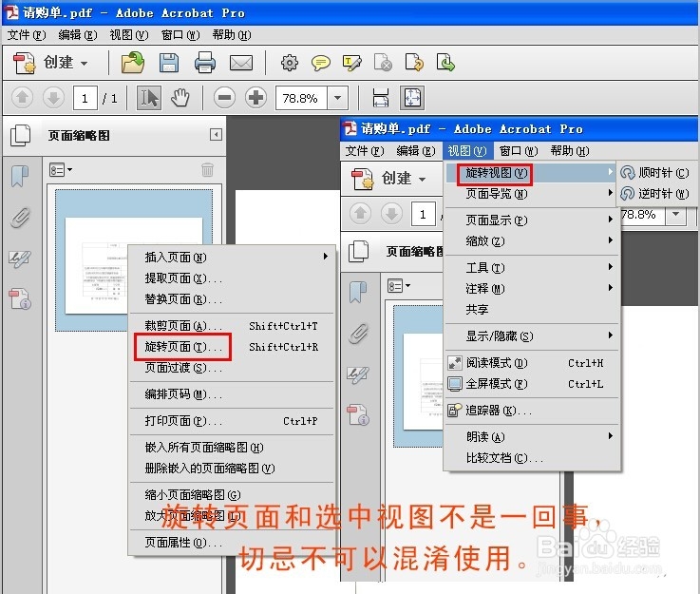Click the fit width scrolling icon

pyautogui.click(x=380, y=97)
